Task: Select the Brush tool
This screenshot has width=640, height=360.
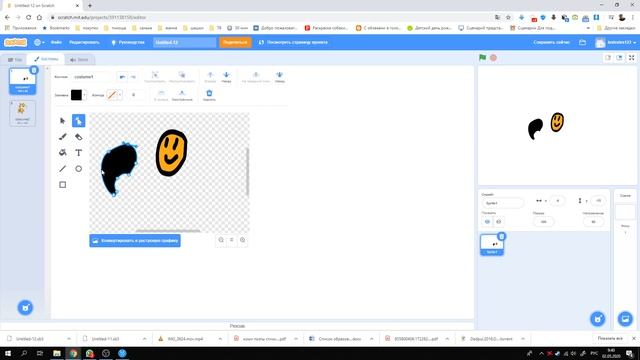Action: coord(62,137)
